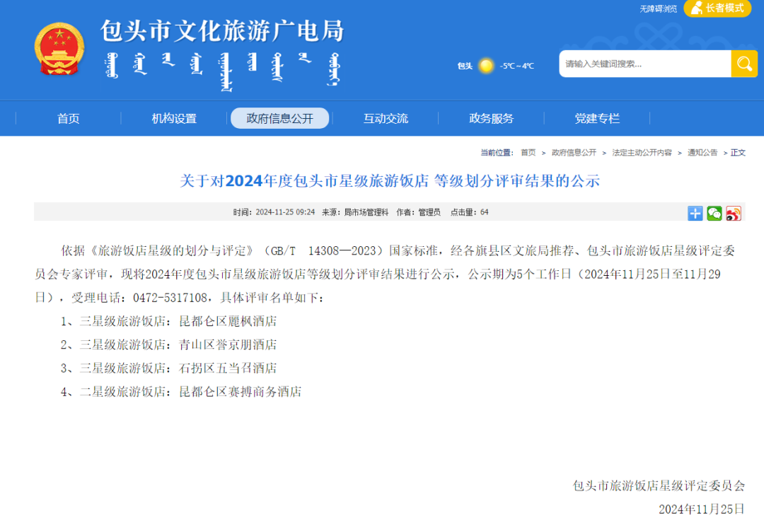
Task: Click 法定主动公开内容 breadcrumb link
Action: click(x=642, y=153)
